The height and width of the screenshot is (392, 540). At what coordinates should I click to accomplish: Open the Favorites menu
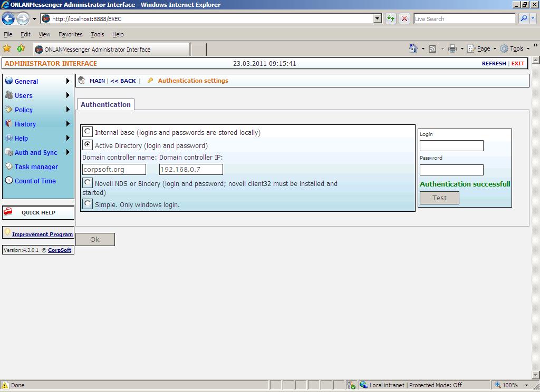[70, 34]
